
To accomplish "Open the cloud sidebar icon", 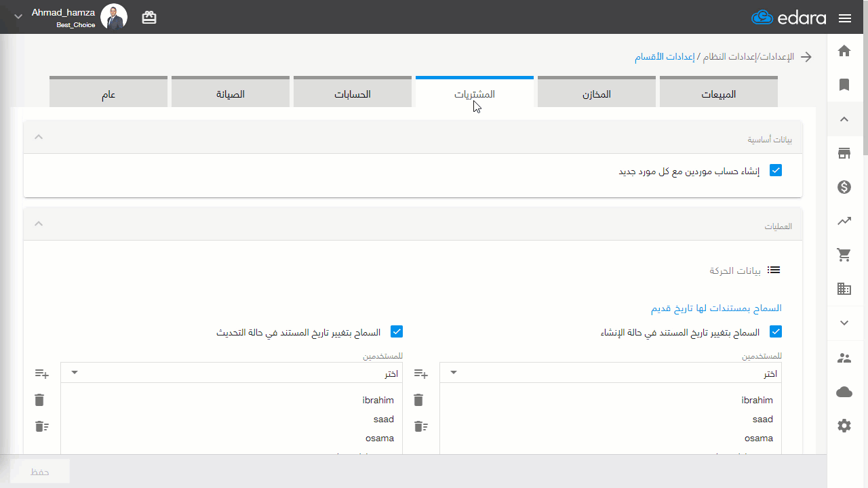I will coord(844,392).
